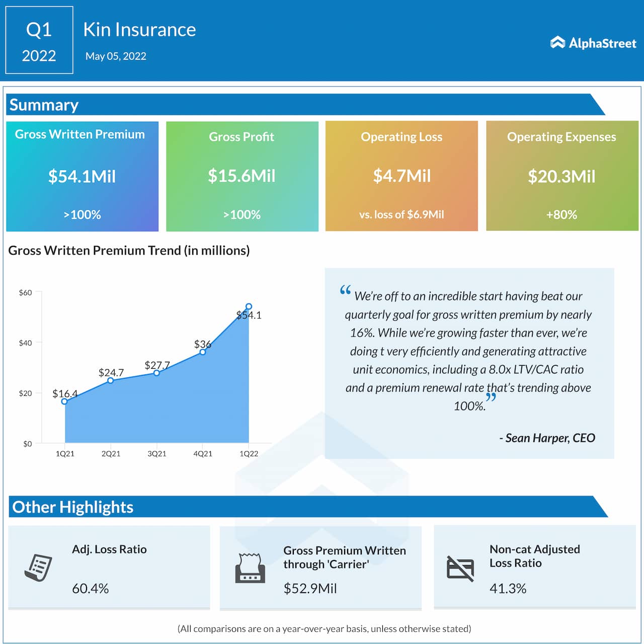Select the Gross Written Premium tile
The width and height of the screenshot is (644, 644).
tap(82, 176)
